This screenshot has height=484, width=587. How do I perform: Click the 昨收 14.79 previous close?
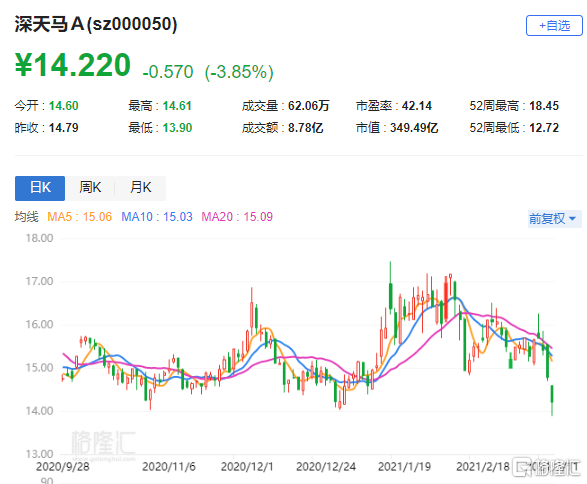click(46, 128)
